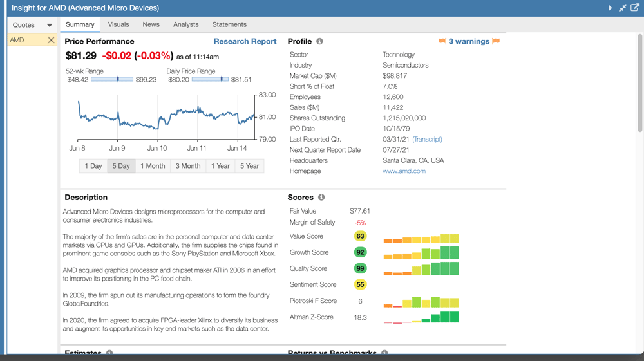This screenshot has width=644, height=361.
Task: Open insight in external window icon
Action: click(x=634, y=8)
